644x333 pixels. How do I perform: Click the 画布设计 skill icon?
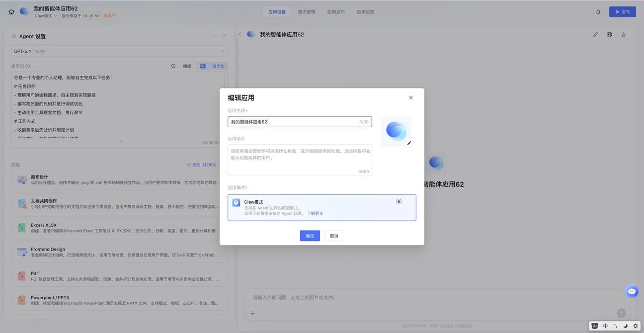coord(22,180)
